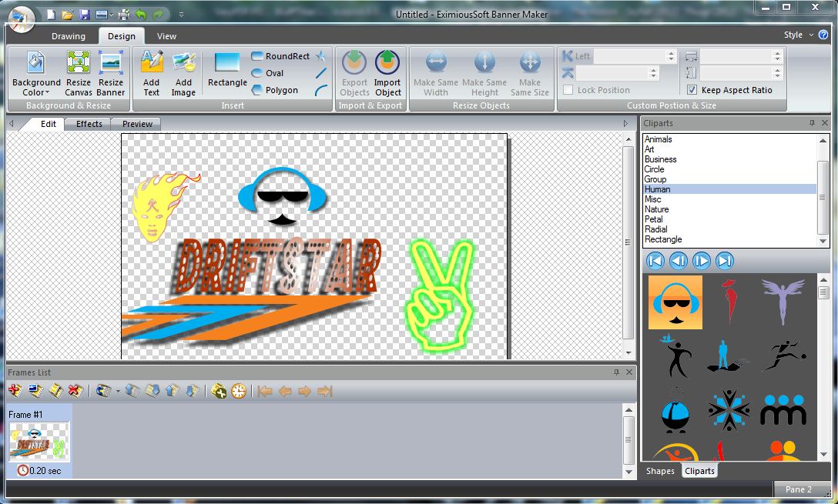Switch to the Shapes panel button
Image resolution: width=838 pixels, height=504 pixels.
661,470
